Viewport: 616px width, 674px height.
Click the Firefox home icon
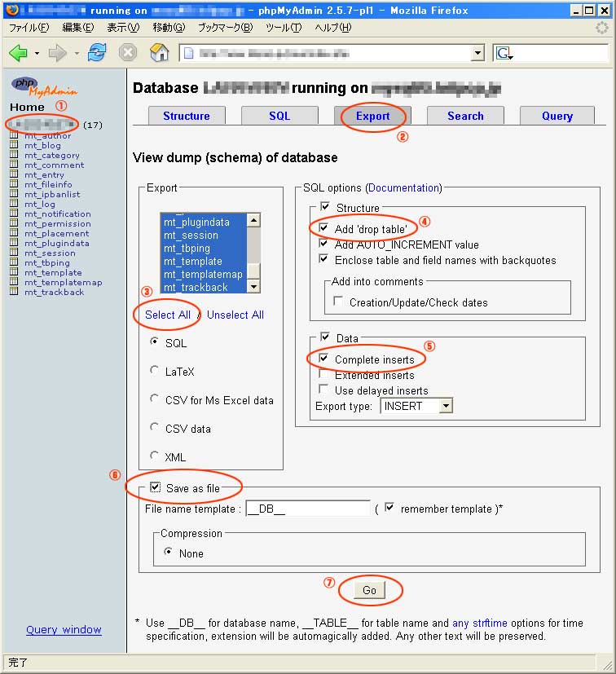(160, 53)
